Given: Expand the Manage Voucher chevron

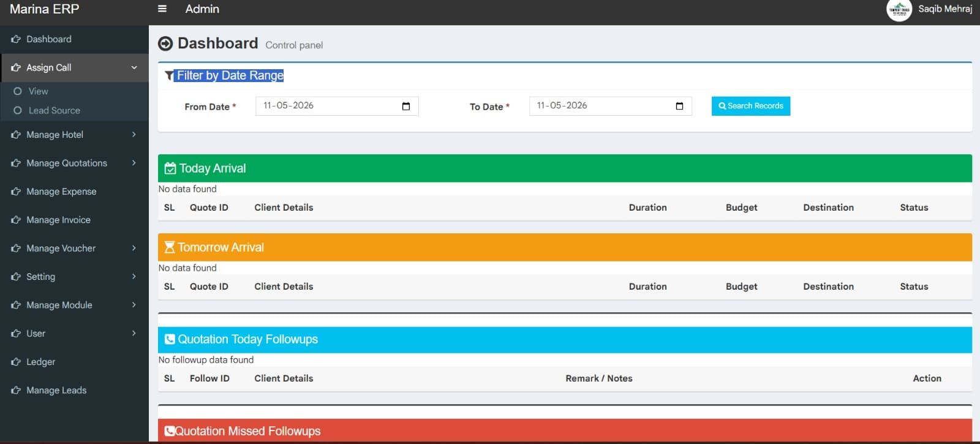Looking at the screenshot, I should pyautogui.click(x=134, y=248).
